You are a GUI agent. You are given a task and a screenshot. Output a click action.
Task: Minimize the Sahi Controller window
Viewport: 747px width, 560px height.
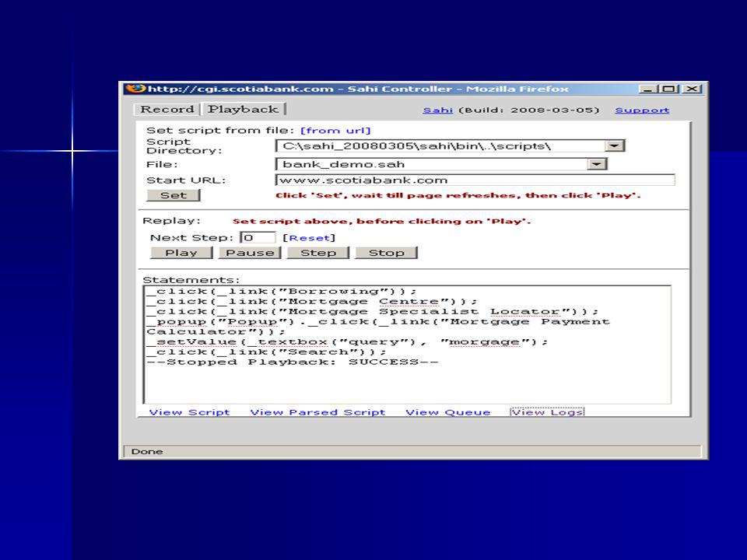click(647, 89)
